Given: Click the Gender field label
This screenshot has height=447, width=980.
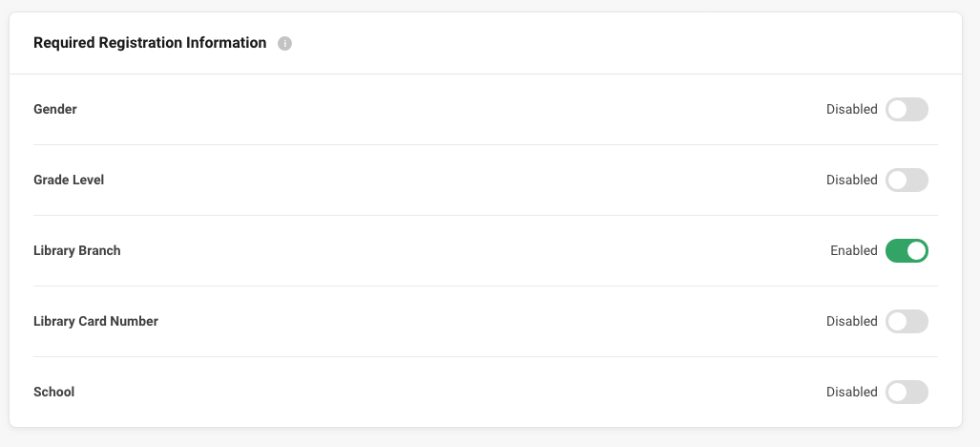Looking at the screenshot, I should click(55, 110).
